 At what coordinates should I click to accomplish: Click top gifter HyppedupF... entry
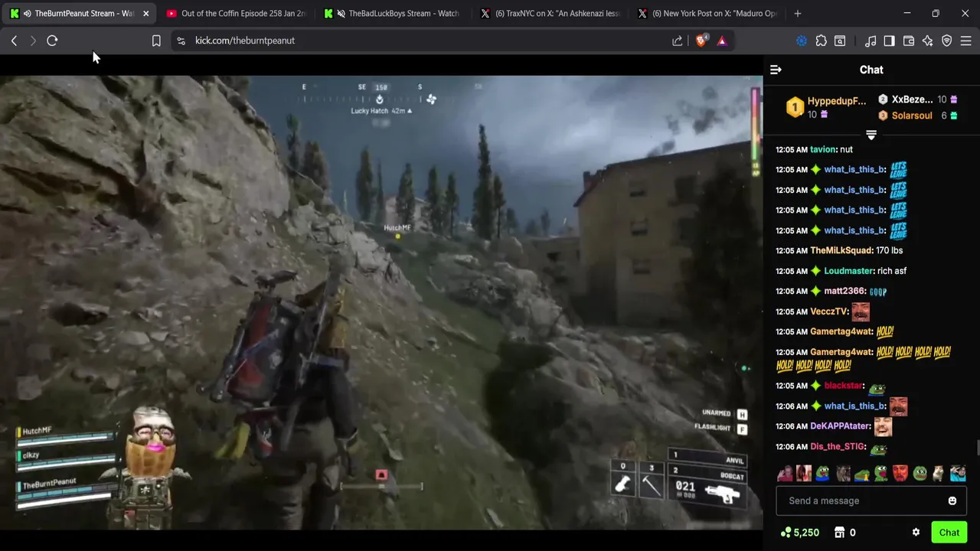tap(826, 107)
